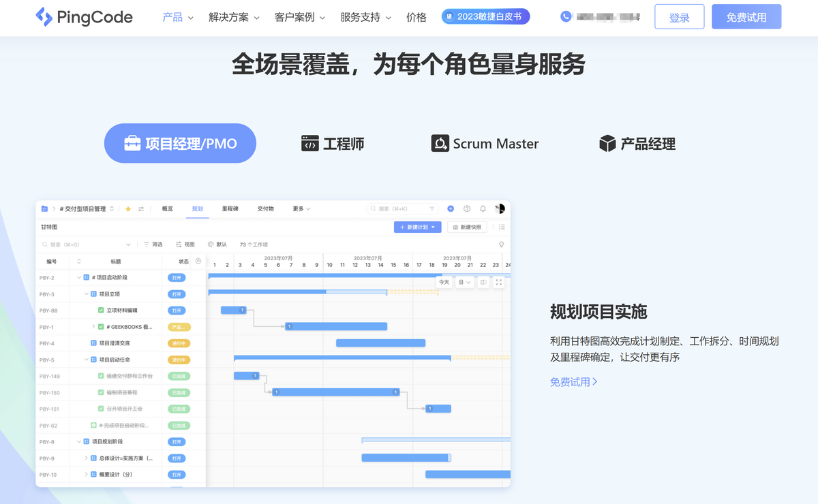Open the 解决方案 menu in the top navigation
The image size is (818, 504).
pos(229,17)
